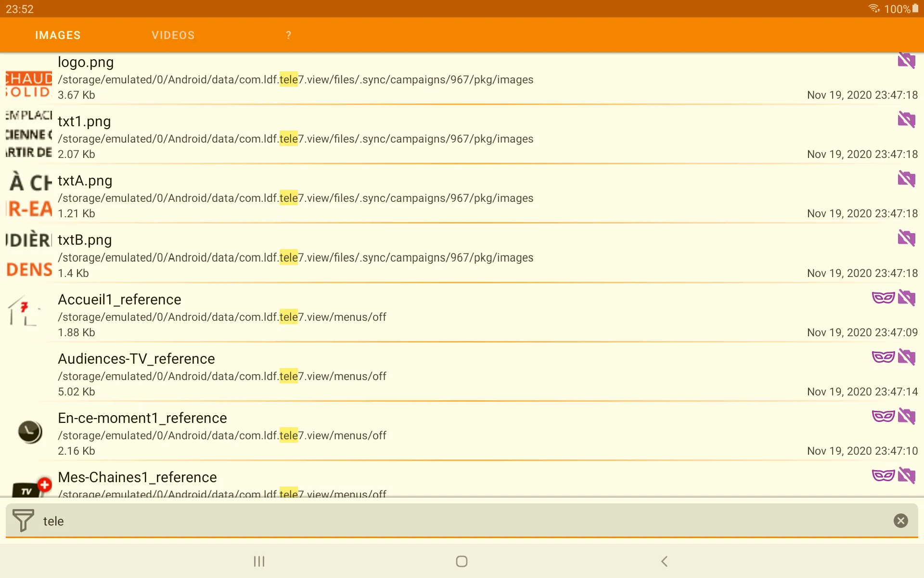
Task: Open the Mes-Chaines1_reference TV thumbnail
Action: [x=32, y=486]
